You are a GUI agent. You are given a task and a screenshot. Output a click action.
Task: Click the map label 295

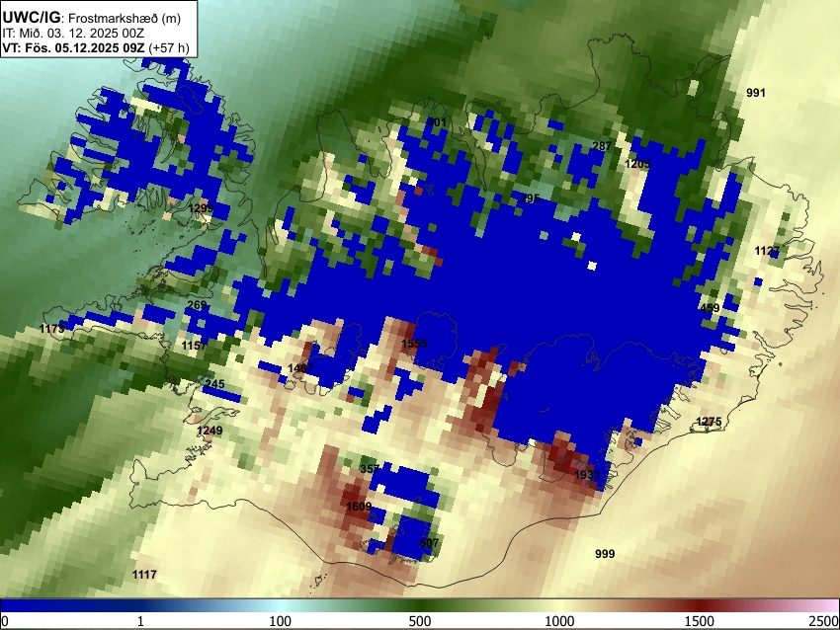point(530,198)
